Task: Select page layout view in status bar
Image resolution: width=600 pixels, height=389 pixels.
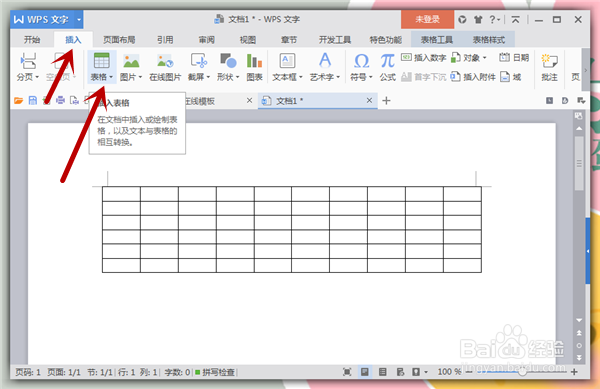Action: (x=365, y=372)
